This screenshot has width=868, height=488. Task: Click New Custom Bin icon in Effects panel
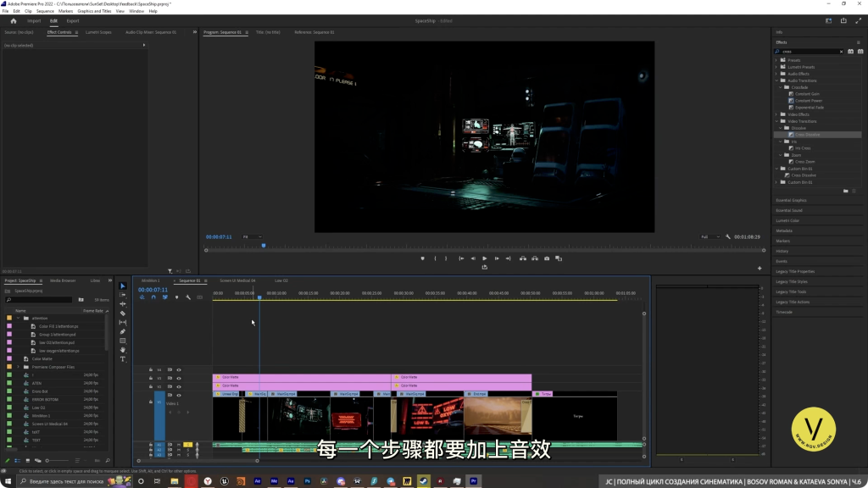[845, 191]
